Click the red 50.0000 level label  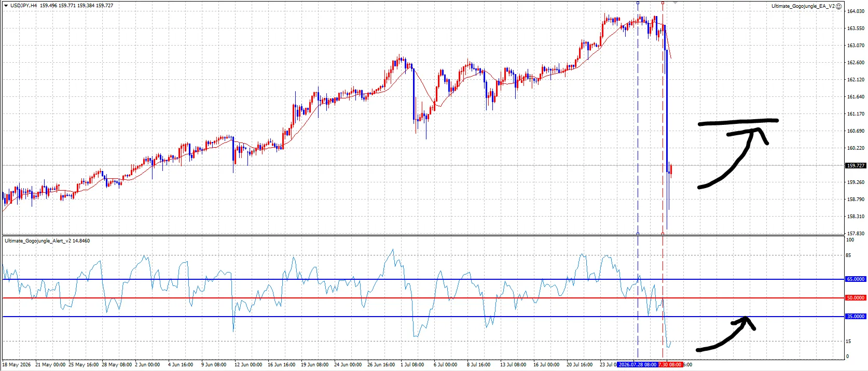pos(856,298)
